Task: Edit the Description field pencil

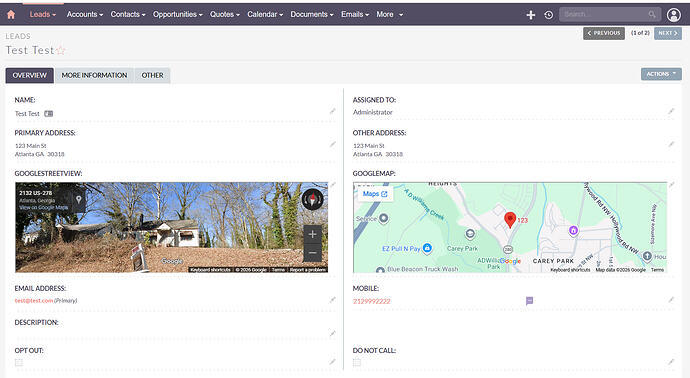Action: click(x=333, y=334)
